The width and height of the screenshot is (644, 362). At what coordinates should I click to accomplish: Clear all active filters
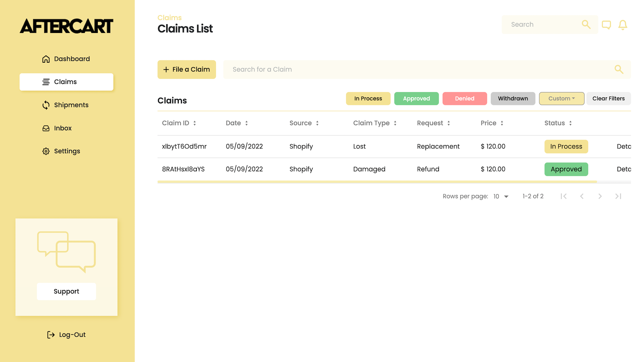pyautogui.click(x=608, y=99)
